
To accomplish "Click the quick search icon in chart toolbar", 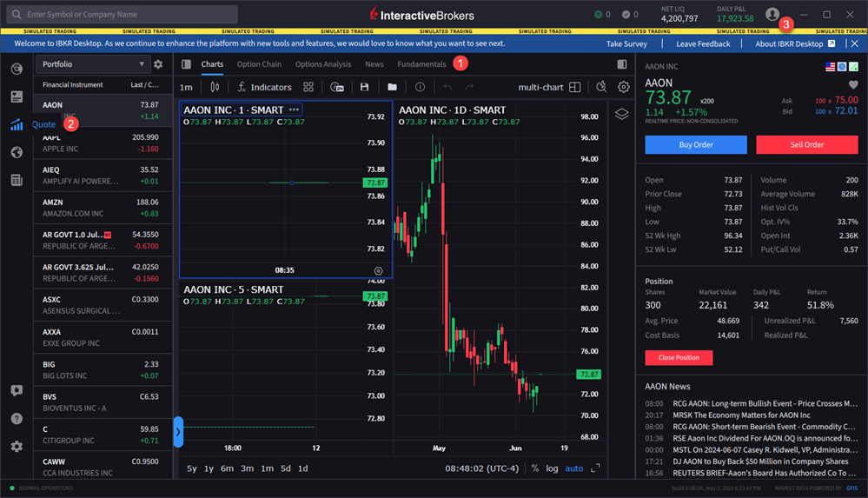I will [x=601, y=87].
